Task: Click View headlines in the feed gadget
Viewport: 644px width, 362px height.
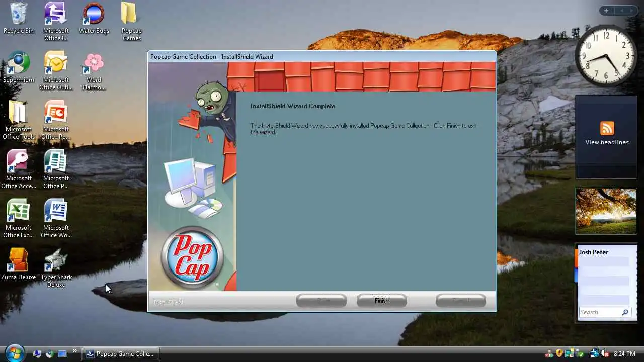Action: (x=607, y=142)
